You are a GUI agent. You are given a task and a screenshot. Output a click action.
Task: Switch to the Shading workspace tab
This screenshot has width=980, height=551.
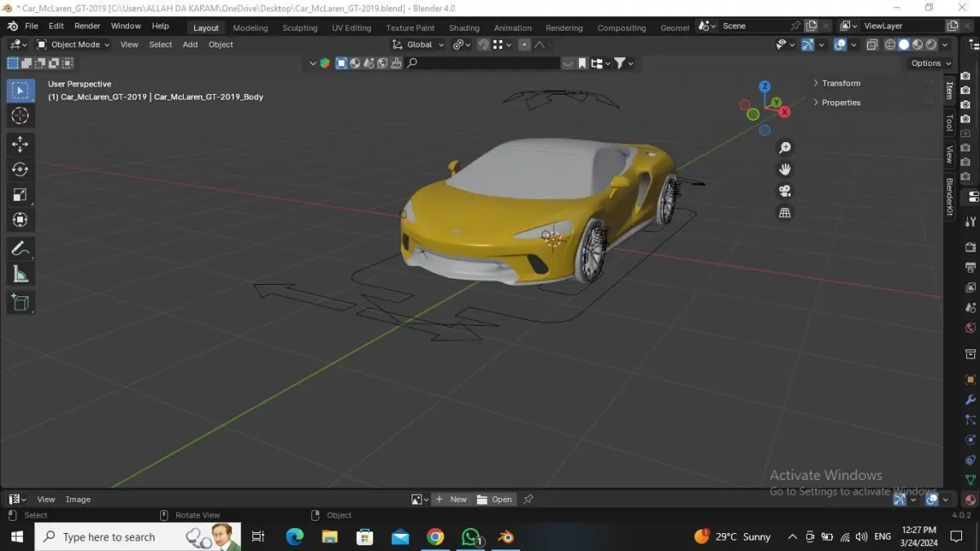pos(464,28)
